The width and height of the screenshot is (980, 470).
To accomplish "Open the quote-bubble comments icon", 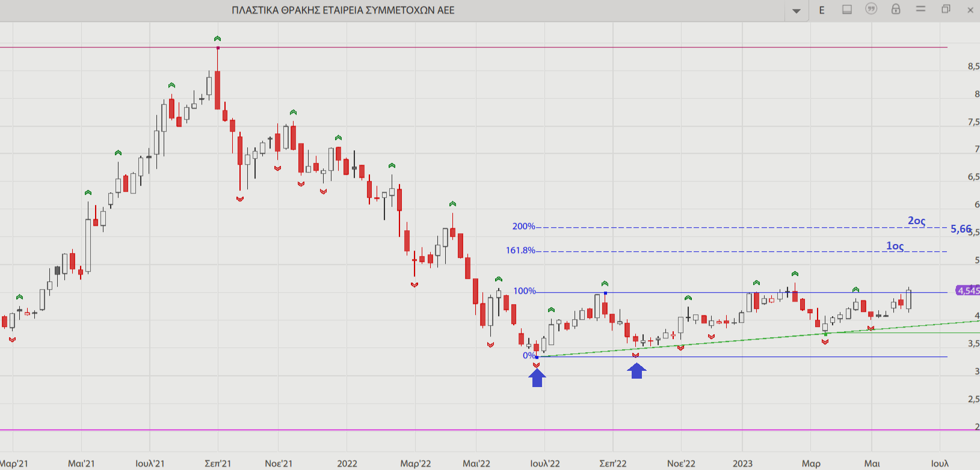I will [871, 9].
